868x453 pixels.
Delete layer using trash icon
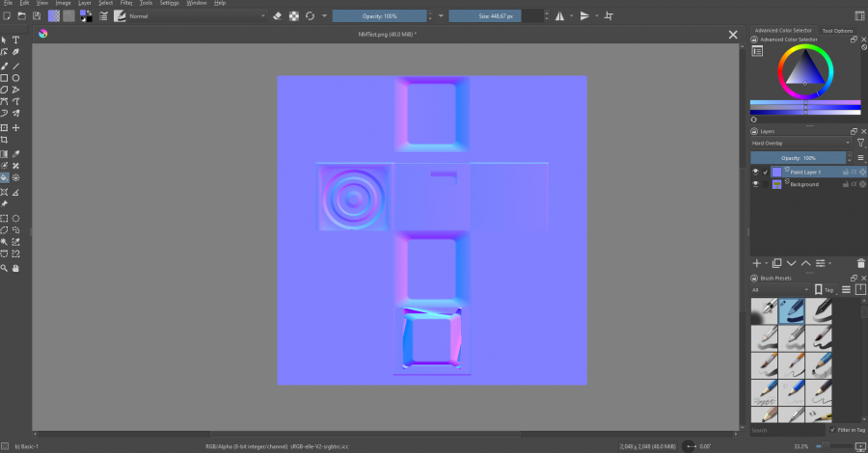click(860, 262)
